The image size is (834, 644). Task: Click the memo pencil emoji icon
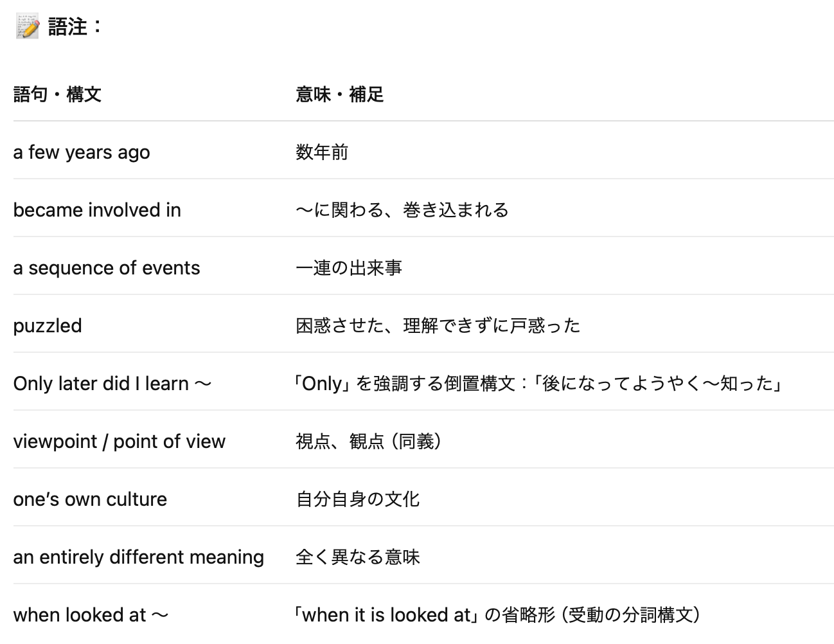[28, 27]
